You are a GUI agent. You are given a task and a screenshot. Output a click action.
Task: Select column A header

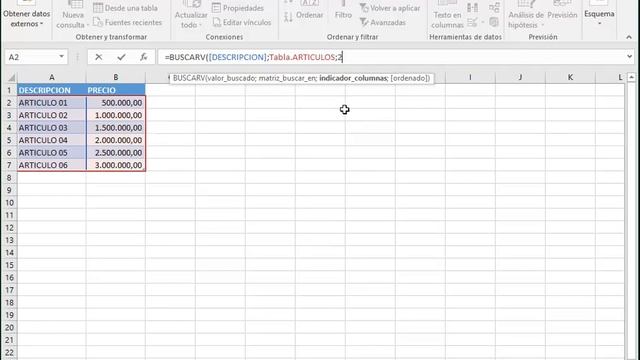point(51,77)
